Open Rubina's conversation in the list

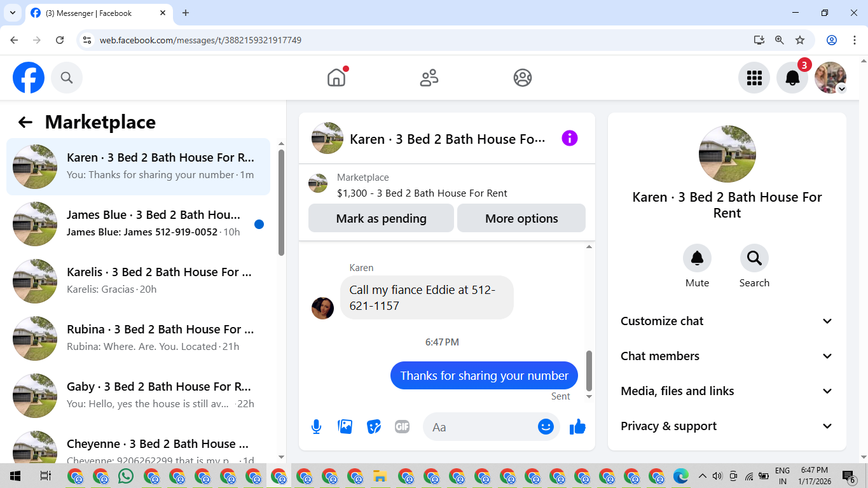(x=138, y=338)
